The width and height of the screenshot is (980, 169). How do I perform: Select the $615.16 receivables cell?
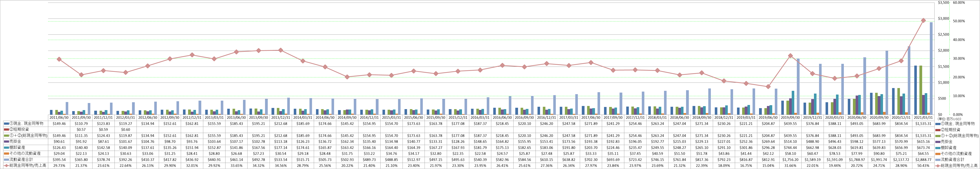(x=923, y=142)
